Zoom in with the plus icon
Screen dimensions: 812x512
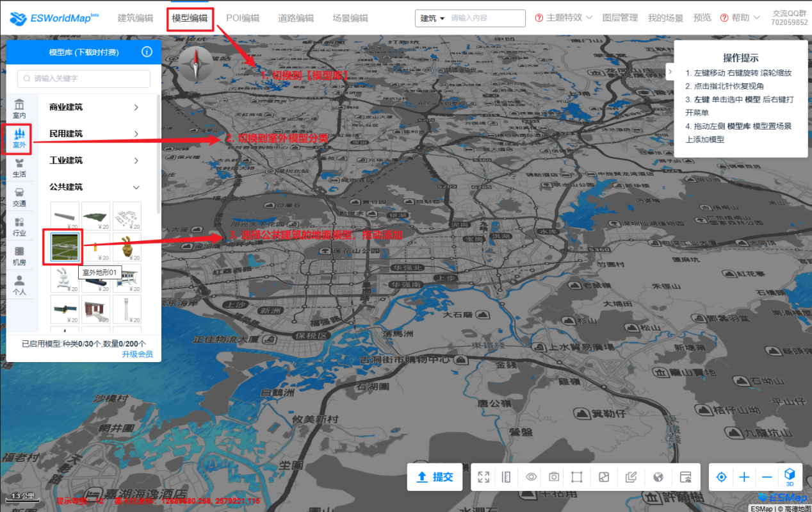[744, 477]
